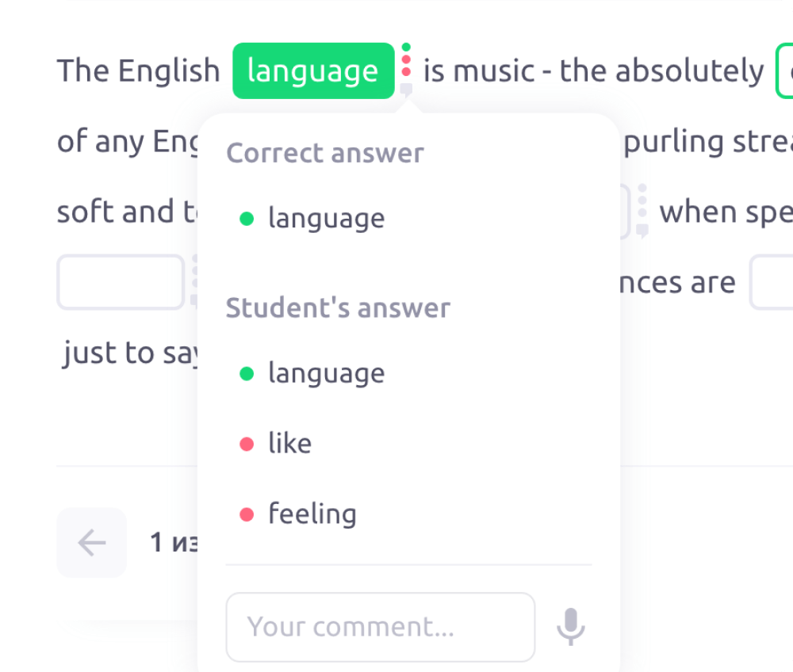
Task: Activate the microphone for a voice comment
Action: pos(570,627)
